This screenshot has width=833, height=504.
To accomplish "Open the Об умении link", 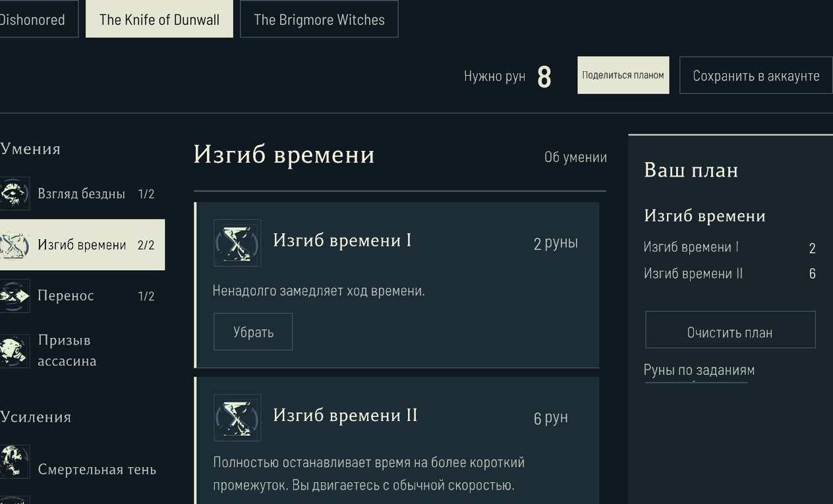I will click(575, 157).
